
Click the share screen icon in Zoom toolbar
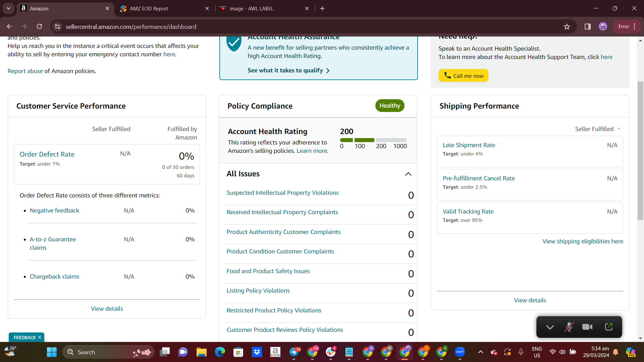(609, 327)
